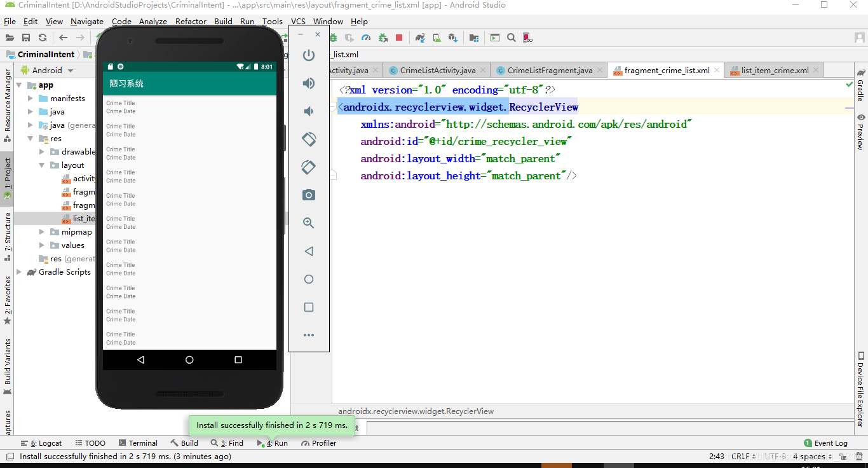Click the Profile app speedometer icon

pyautogui.click(x=366, y=38)
